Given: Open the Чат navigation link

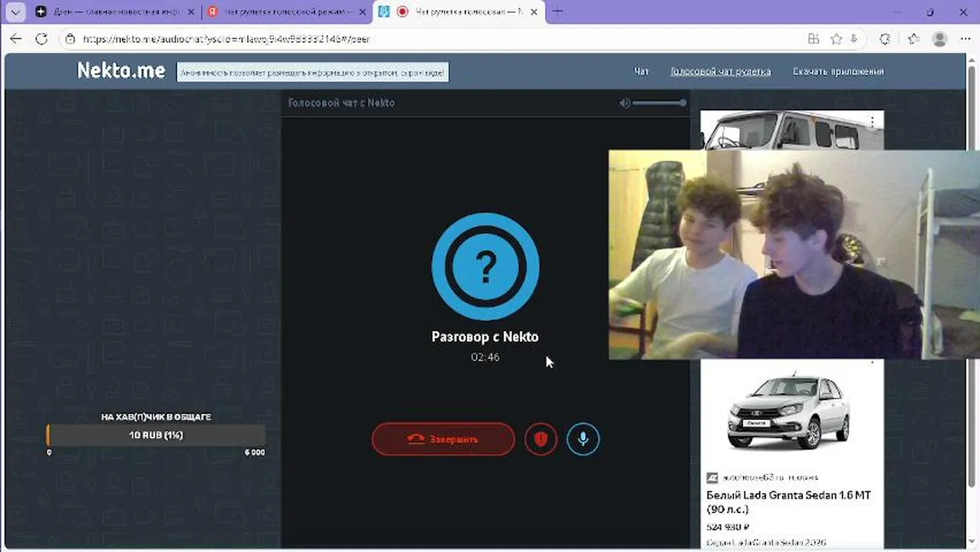Looking at the screenshot, I should 641,71.
